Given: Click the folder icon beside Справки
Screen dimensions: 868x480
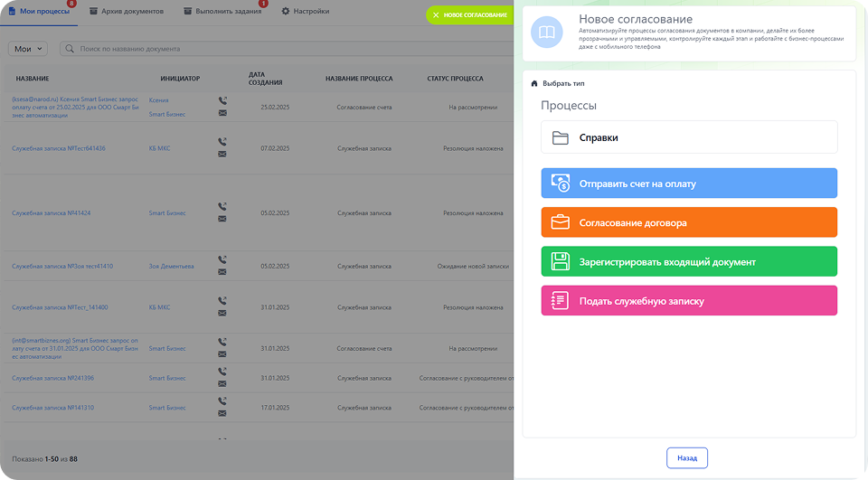Looking at the screenshot, I should [x=561, y=138].
